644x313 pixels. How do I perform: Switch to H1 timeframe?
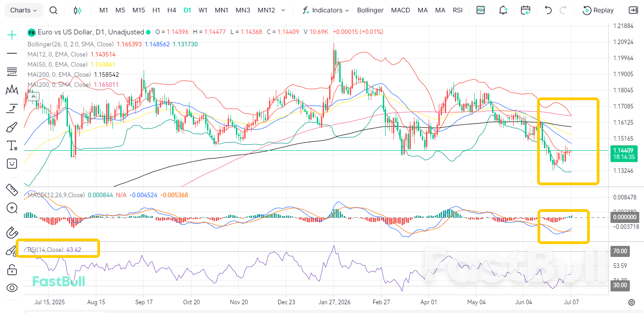156,10
